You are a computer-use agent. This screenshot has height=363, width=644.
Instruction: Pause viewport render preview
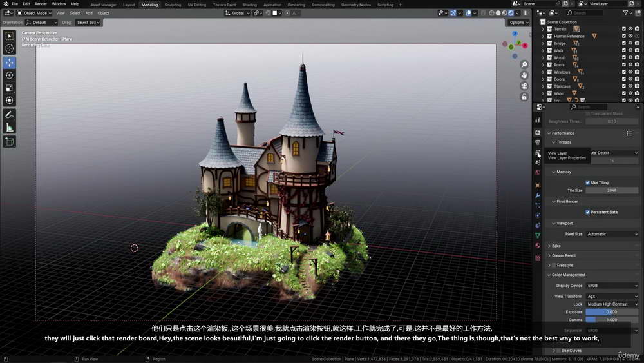pos(526,13)
